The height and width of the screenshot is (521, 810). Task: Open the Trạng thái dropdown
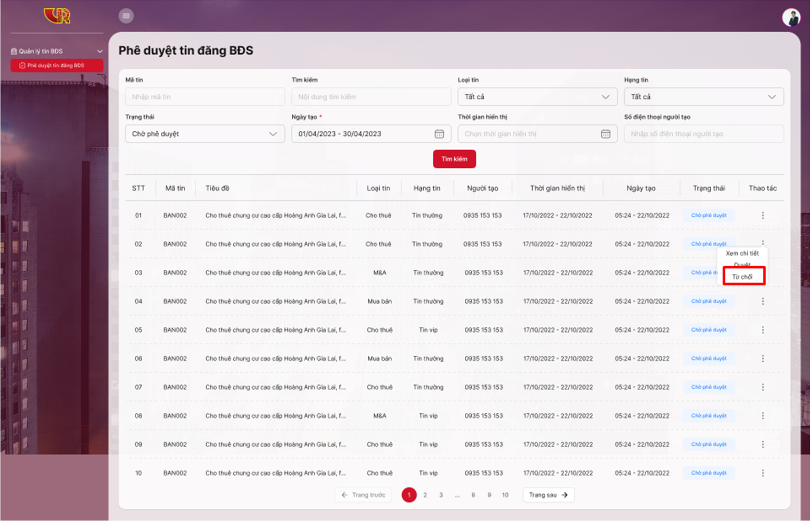click(204, 134)
